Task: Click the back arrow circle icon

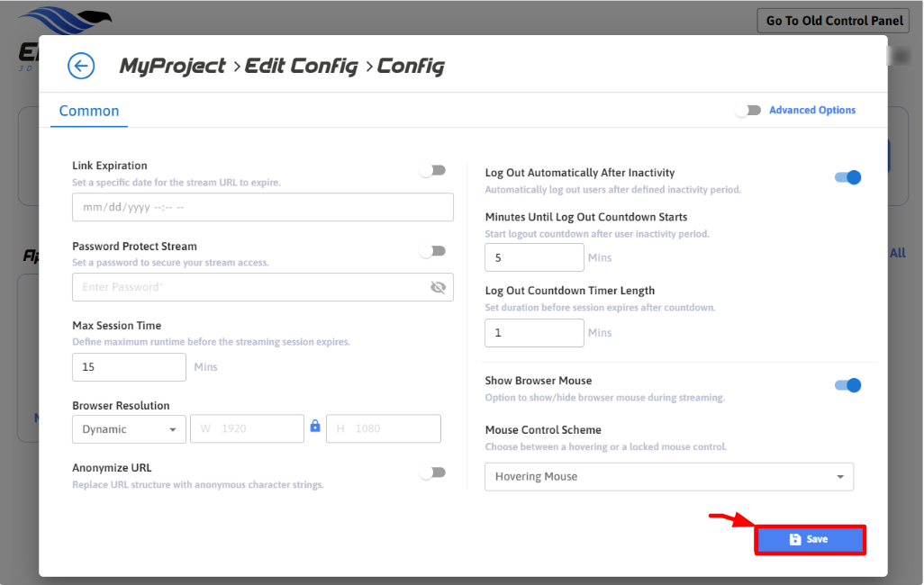Action: [x=81, y=66]
